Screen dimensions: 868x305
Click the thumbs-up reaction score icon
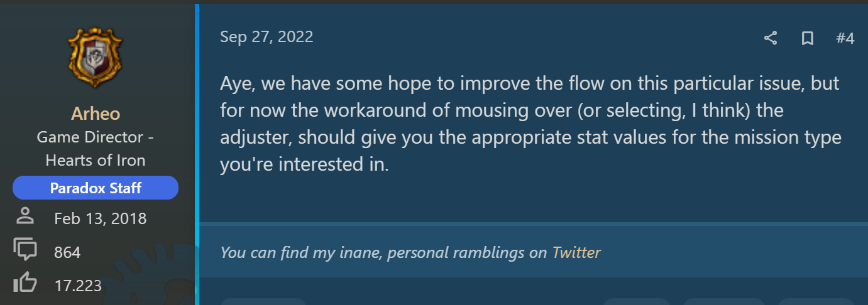click(25, 284)
